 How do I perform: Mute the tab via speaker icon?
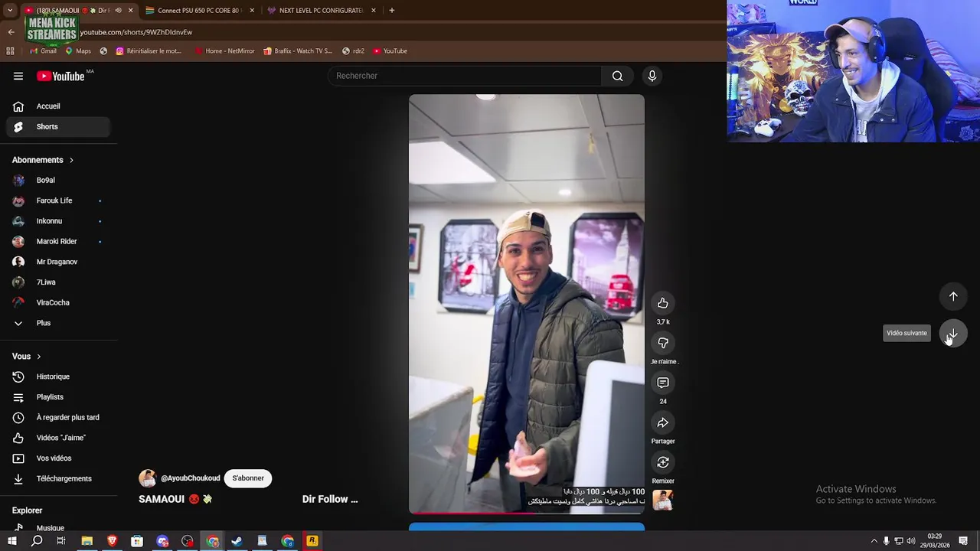click(118, 11)
